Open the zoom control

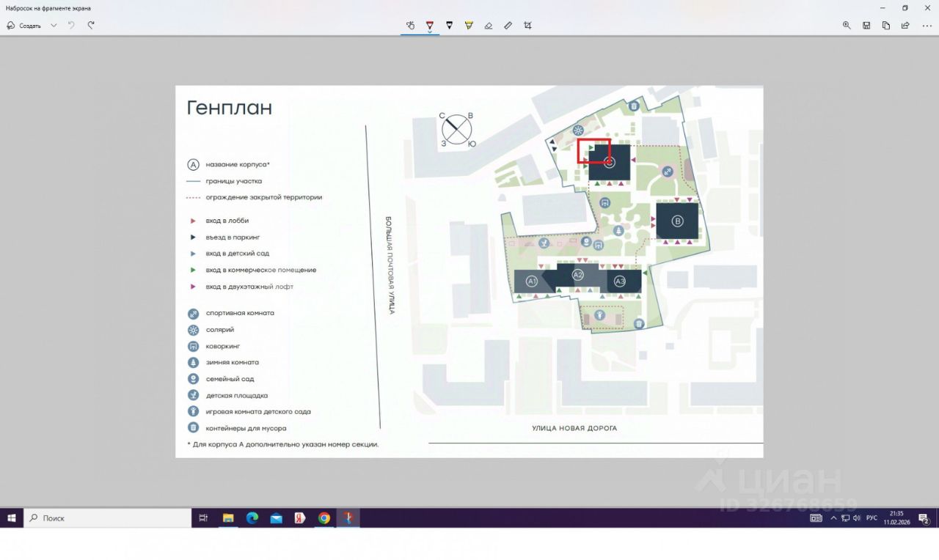(x=847, y=25)
